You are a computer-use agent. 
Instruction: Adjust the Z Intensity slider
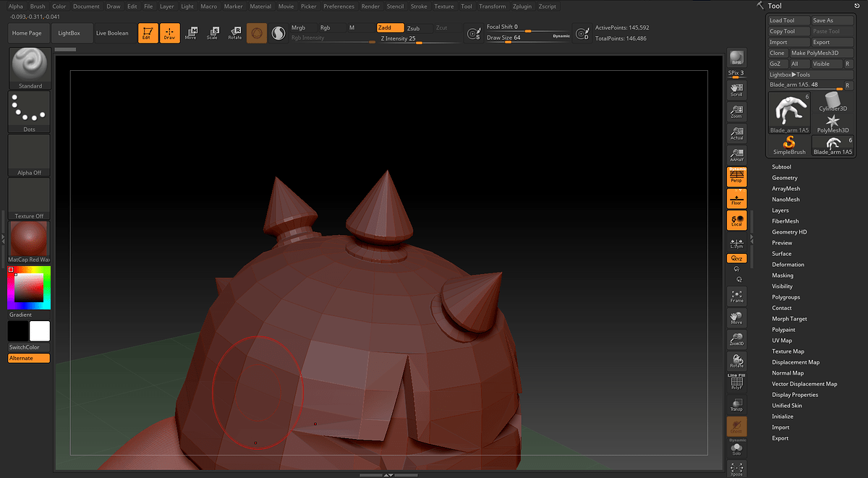[x=420, y=39]
